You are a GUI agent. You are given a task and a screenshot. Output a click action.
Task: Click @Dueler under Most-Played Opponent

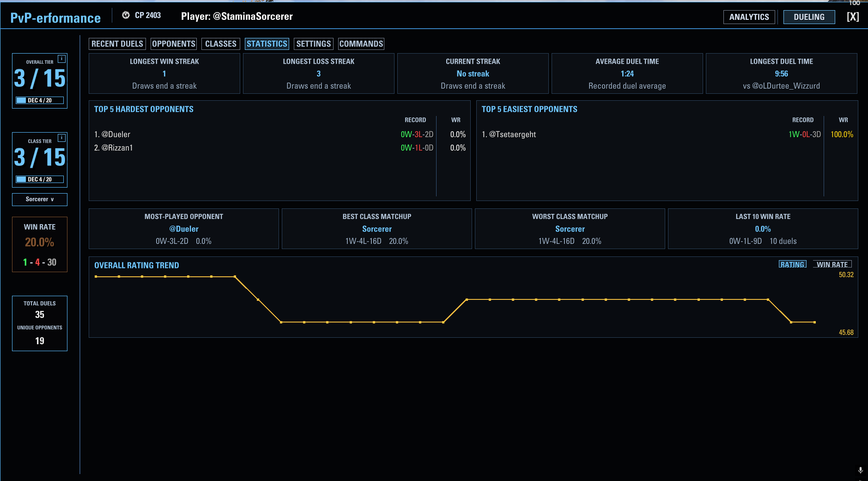[184, 229]
